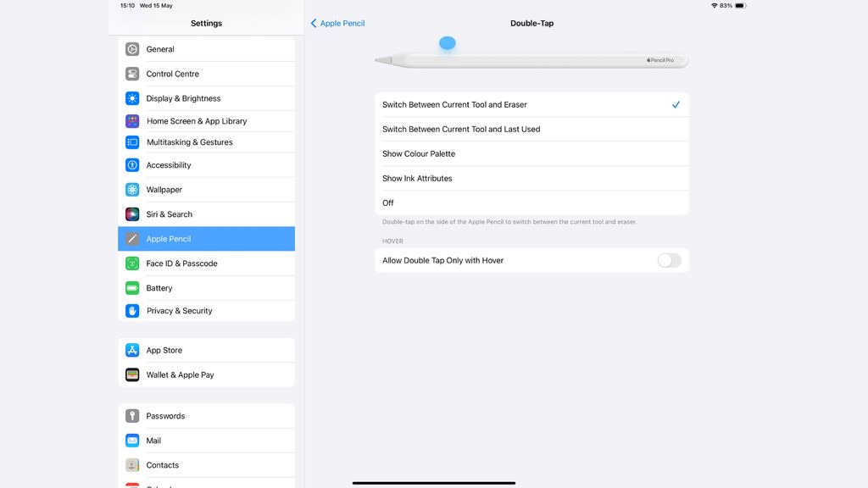Click the blue double-tap indicator on the pencil
Viewport: 868px width, 488px height.
tap(447, 42)
